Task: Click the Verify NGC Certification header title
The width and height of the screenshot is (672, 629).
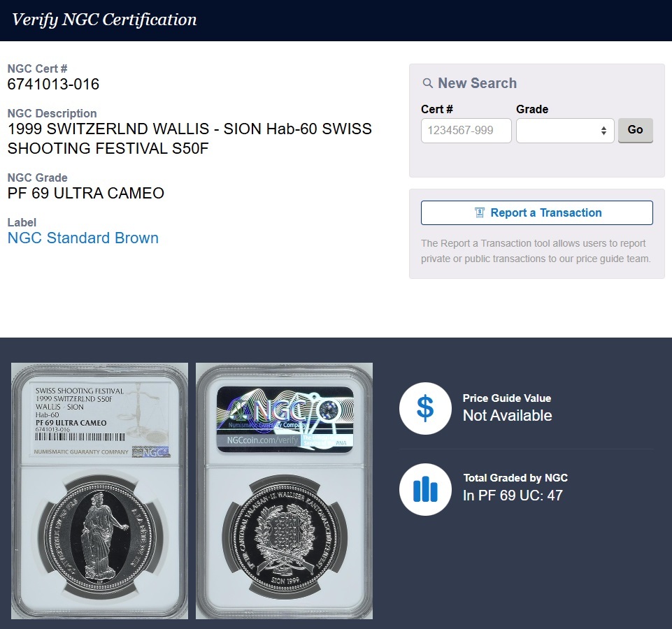Action: [x=105, y=20]
